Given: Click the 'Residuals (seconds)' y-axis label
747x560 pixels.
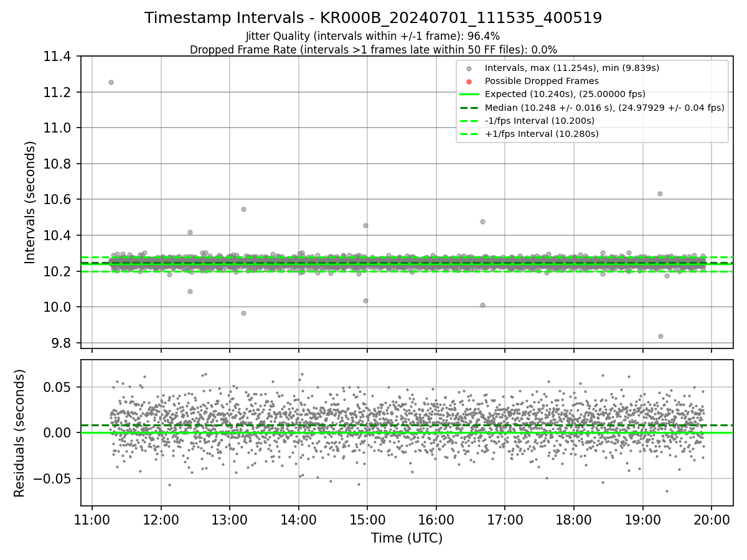Looking at the screenshot, I should pyautogui.click(x=20, y=433).
